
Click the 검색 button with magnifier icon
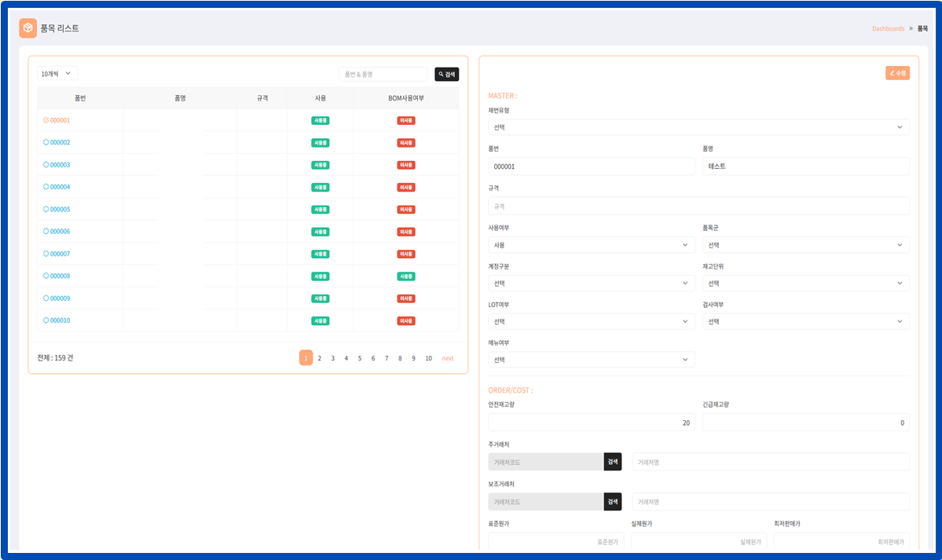pos(446,75)
